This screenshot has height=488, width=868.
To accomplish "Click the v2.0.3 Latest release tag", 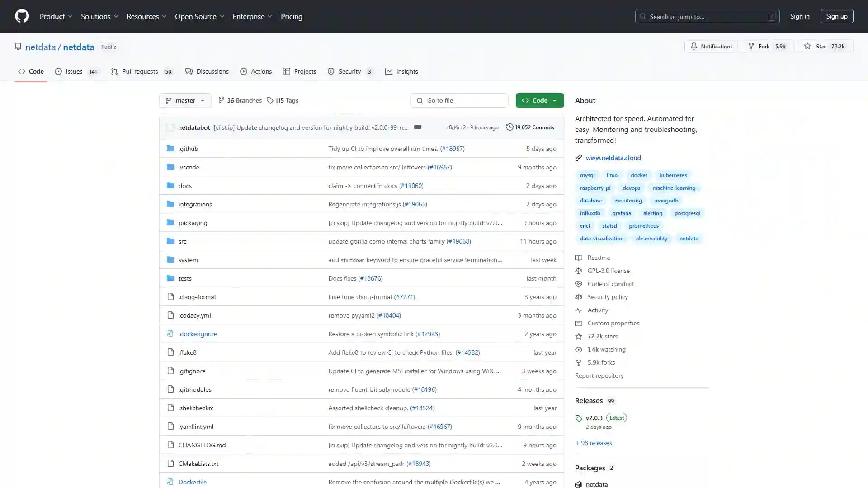I will pyautogui.click(x=594, y=418).
